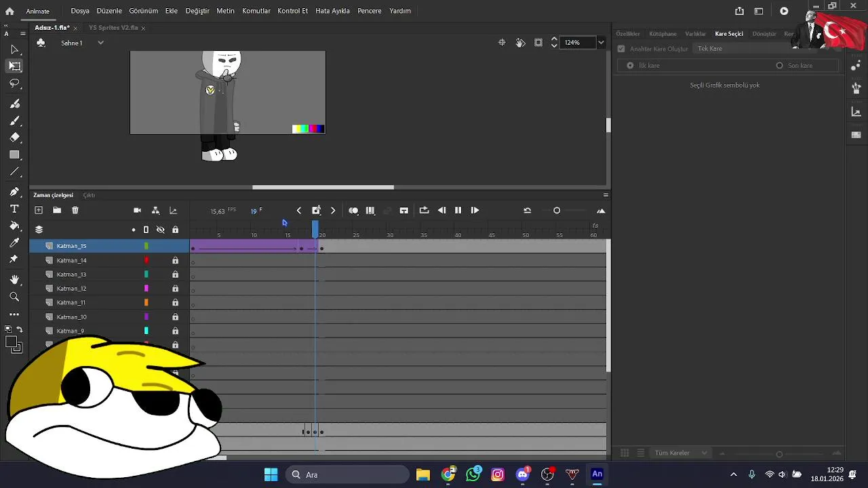Select the Line tool
The height and width of the screenshot is (488, 868).
click(15, 172)
